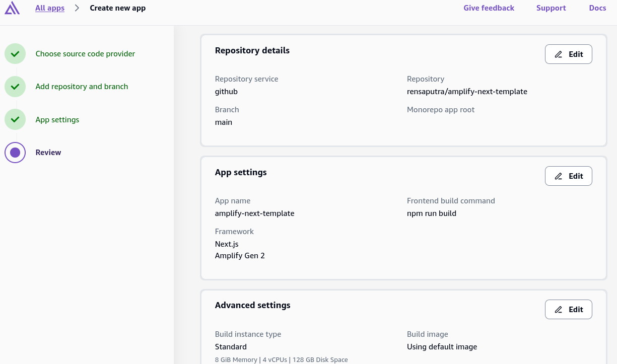Click the 8 GiB Memory specs text

pyautogui.click(x=282, y=359)
